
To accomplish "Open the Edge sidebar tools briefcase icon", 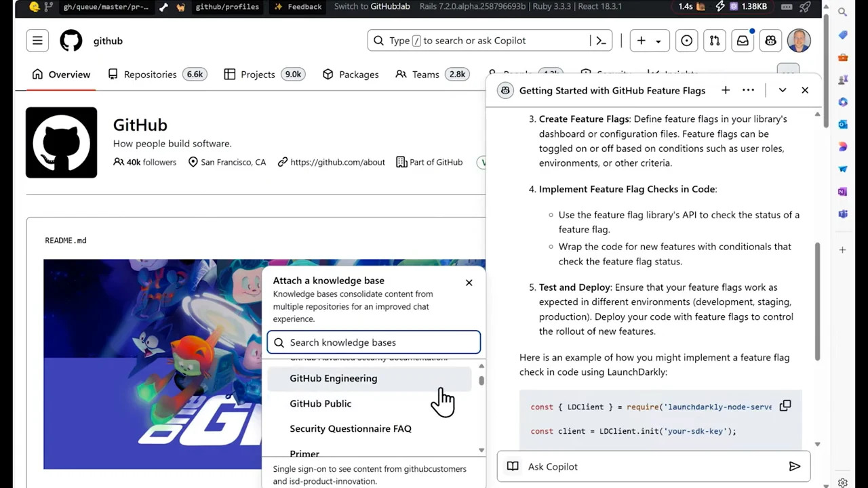I will pyautogui.click(x=843, y=58).
